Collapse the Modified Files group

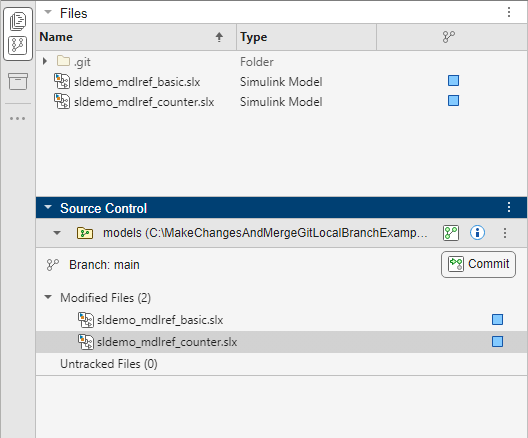click(x=48, y=297)
